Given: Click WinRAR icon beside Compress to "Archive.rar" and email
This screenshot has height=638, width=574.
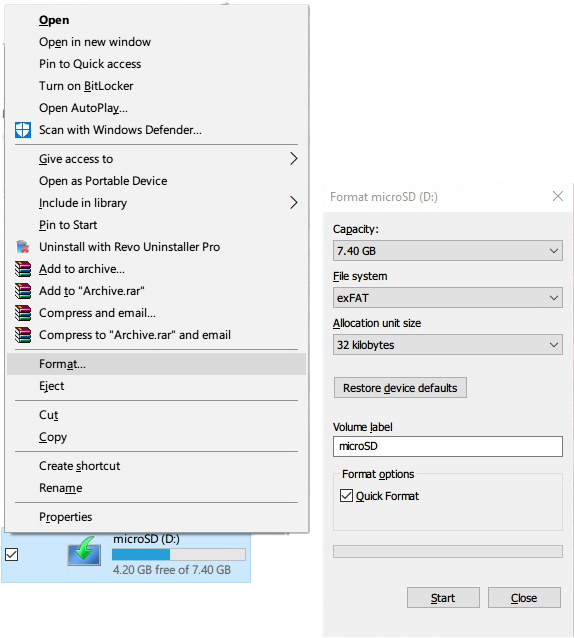Looking at the screenshot, I should click(x=23, y=335).
